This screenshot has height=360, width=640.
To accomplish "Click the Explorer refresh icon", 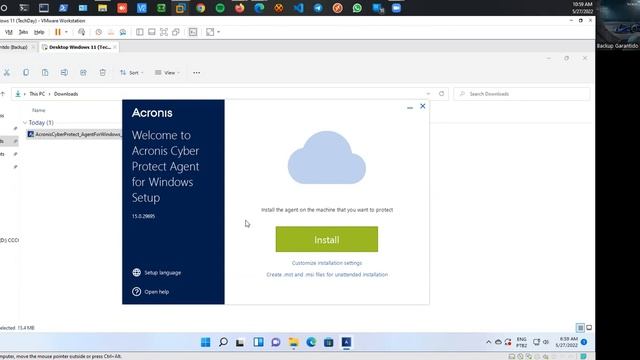I will pos(441,94).
